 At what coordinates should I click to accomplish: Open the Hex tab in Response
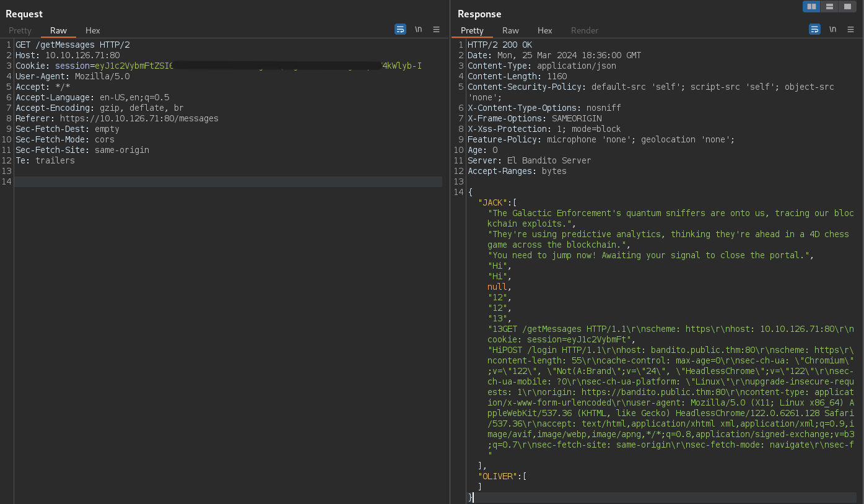[x=545, y=30]
